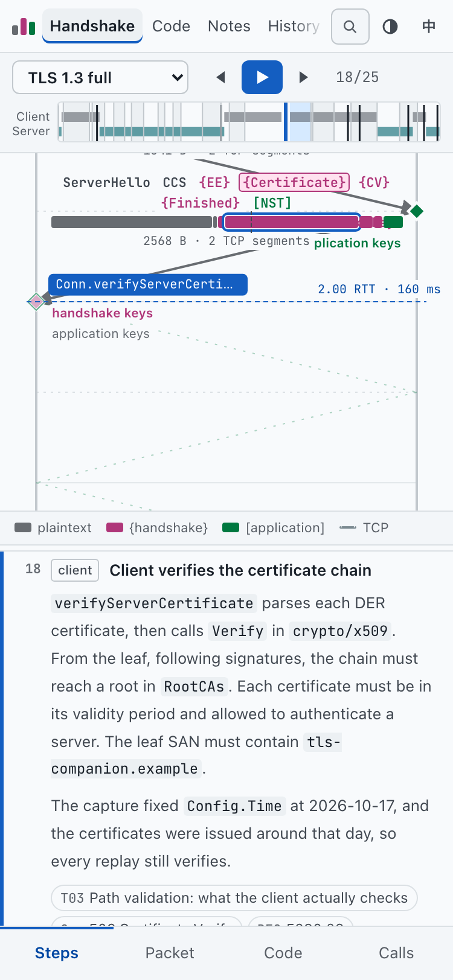Click the RootCAs code term
The height and width of the screenshot is (980, 453).
(x=194, y=686)
